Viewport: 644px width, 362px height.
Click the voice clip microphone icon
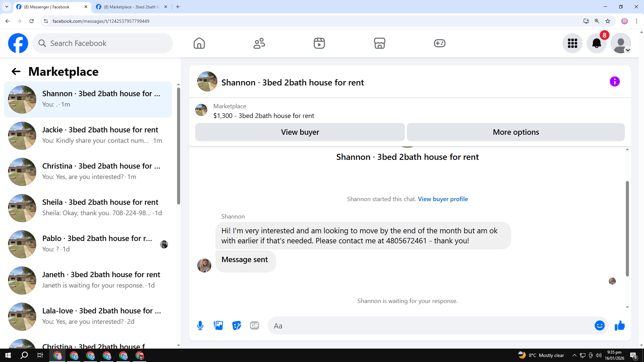[200, 325]
